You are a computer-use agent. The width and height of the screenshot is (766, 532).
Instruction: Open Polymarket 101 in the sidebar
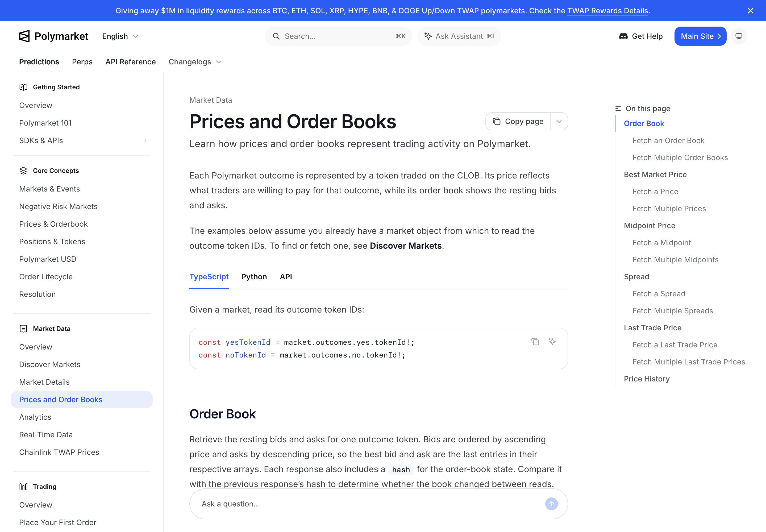coord(45,123)
